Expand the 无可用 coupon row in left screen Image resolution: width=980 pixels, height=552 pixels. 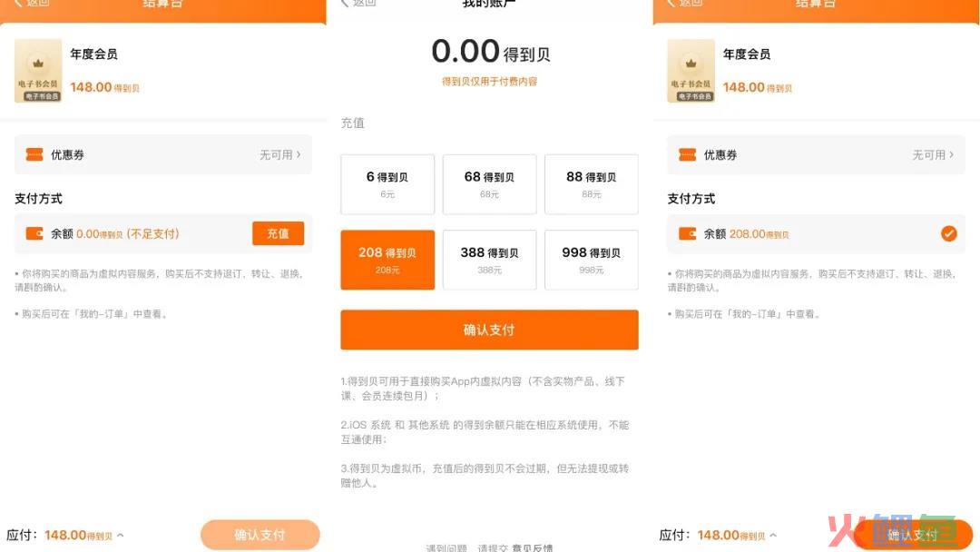(280, 154)
